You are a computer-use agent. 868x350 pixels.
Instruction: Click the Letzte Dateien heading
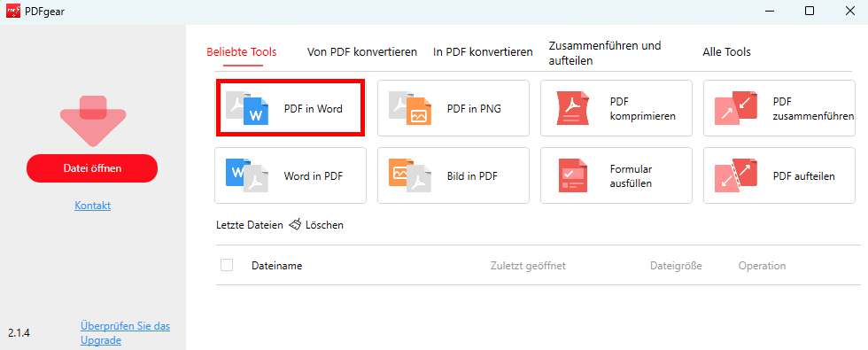(250, 225)
